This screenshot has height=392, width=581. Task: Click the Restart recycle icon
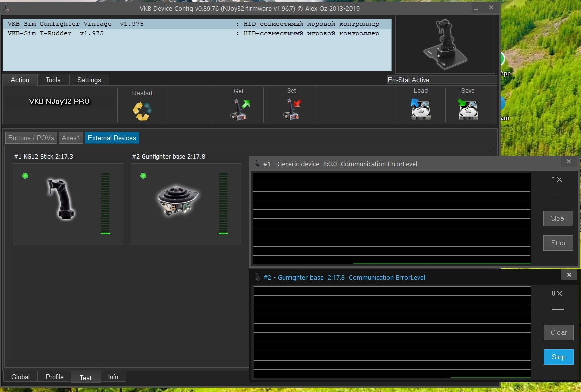(142, 111)
